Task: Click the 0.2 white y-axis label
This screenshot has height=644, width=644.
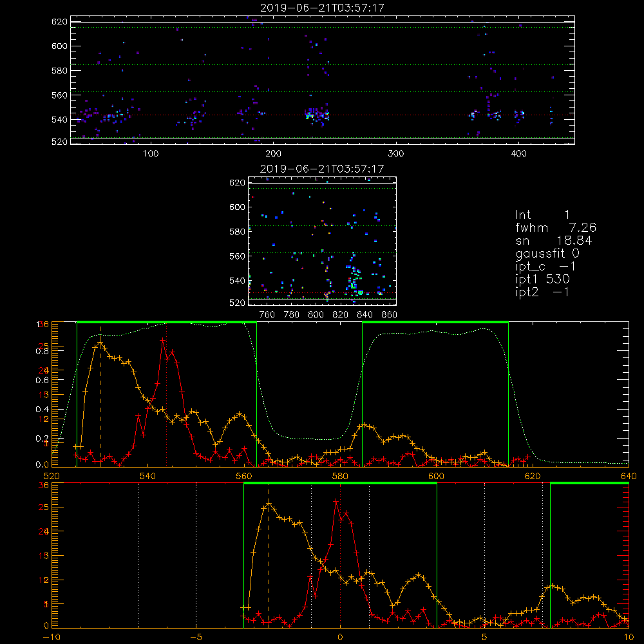Action: [x=42, y=439]
